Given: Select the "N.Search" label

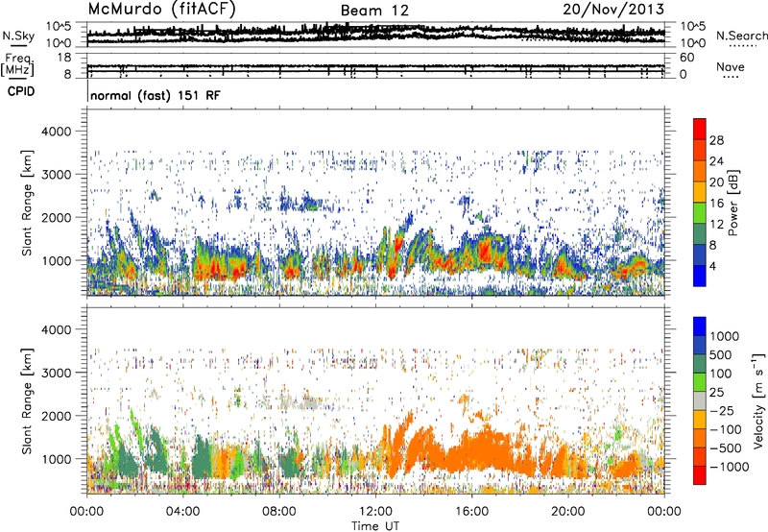Looking at the screenshot, I should 741,36.
